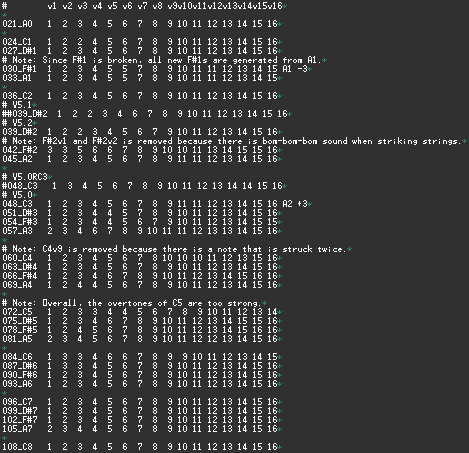Click the 'A1 -3' value in row 030_F#1

click(x=295, y=69)
